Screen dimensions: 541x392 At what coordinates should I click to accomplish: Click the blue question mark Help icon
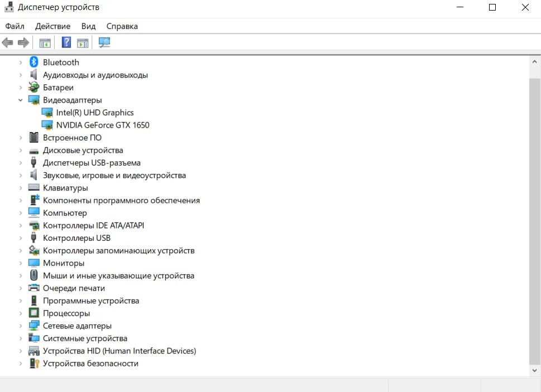(66, 42)
